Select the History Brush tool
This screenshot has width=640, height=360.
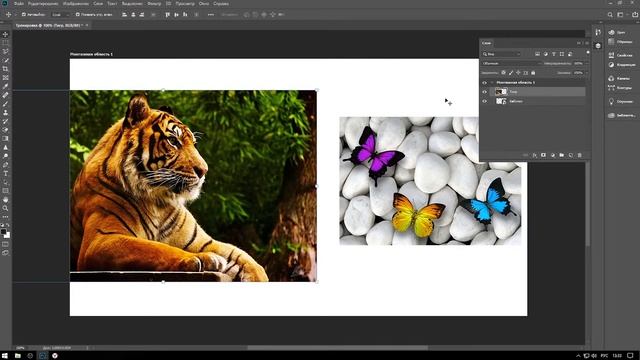point(5,121)
